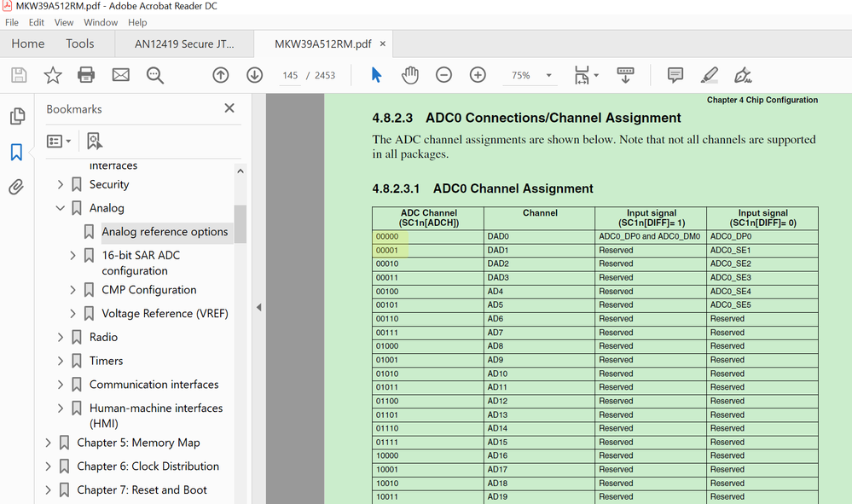Close the Bookmarks panel
The image size is (852, 504).
pyautogui.click(x=229, y=108)
